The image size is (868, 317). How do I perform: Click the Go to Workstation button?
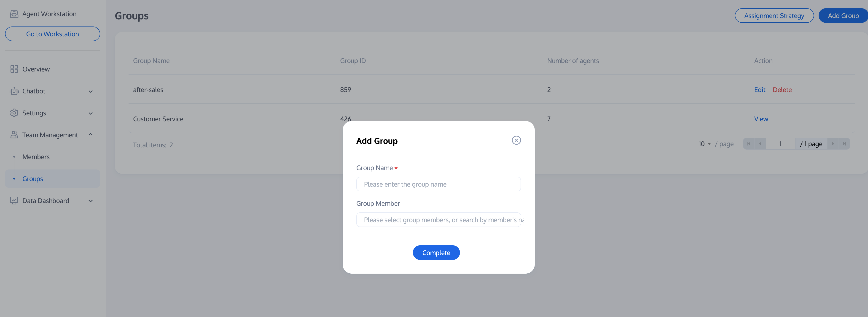pyautogui.click(x=53, y=34)
